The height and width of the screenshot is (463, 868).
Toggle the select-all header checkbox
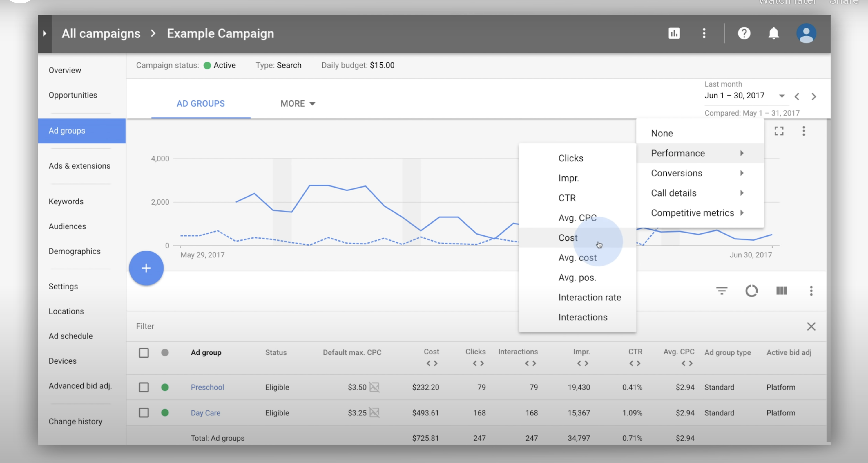144,353
